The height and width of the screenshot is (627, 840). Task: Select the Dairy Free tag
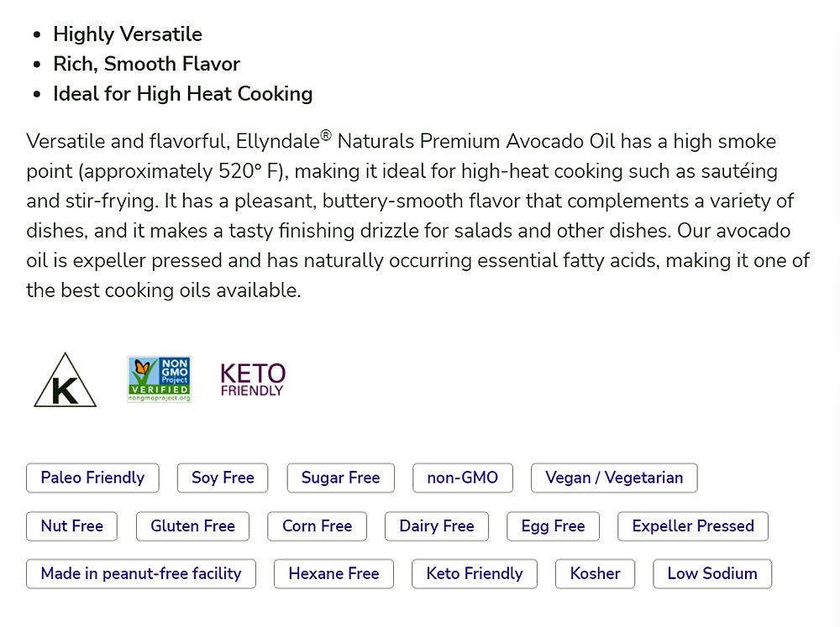(437, 526)
